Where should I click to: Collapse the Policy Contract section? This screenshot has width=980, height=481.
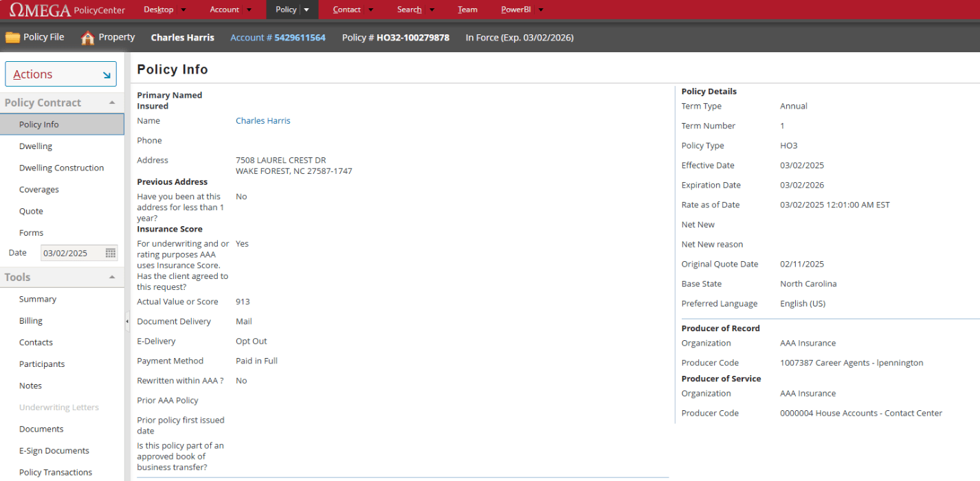coord(112,102)
